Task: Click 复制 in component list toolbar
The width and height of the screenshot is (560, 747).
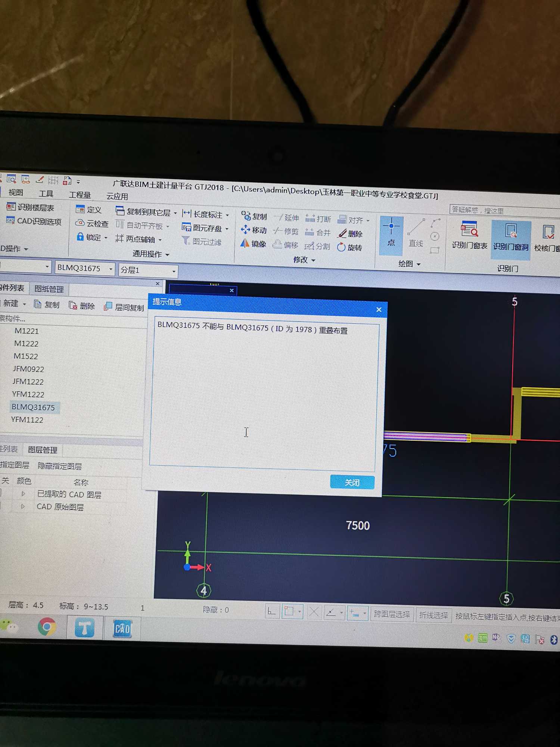Action: coord(47,304)
